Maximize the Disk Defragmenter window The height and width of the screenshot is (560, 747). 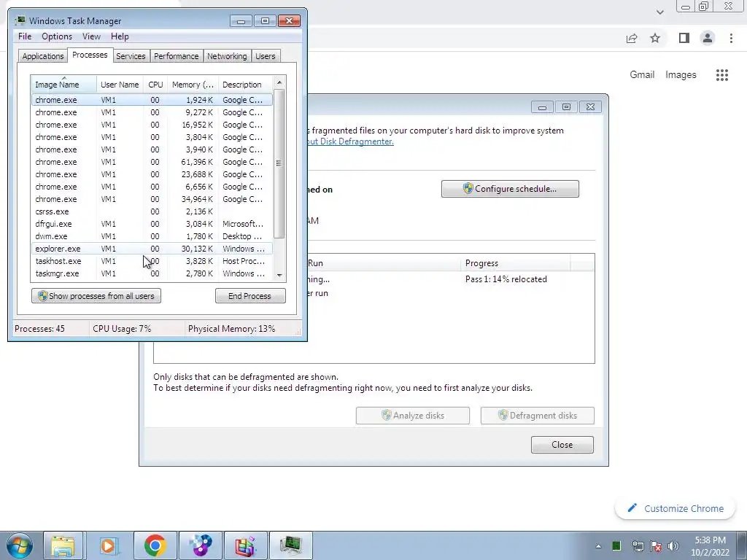566,106
